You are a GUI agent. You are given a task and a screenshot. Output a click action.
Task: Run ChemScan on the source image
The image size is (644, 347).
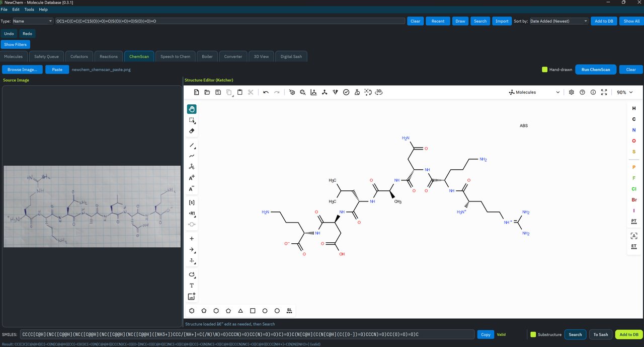[x=595, y=70]
